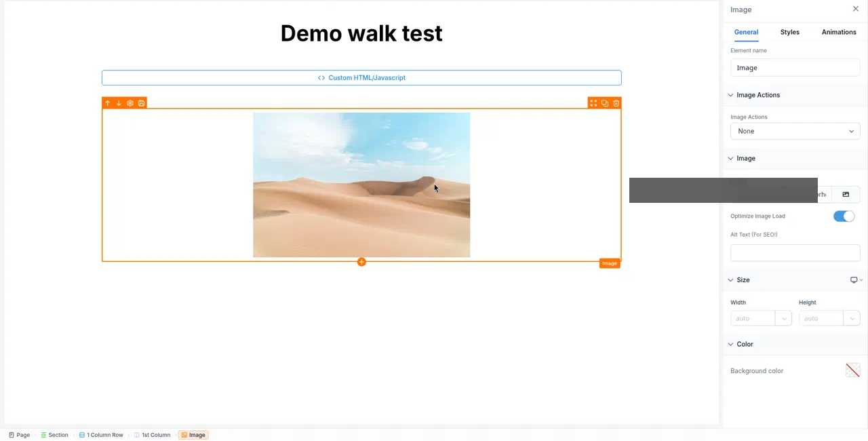Select 1st Column in breadcrumb
The height and width of the screenshot is (441, 868).
(x=152, y=435)
